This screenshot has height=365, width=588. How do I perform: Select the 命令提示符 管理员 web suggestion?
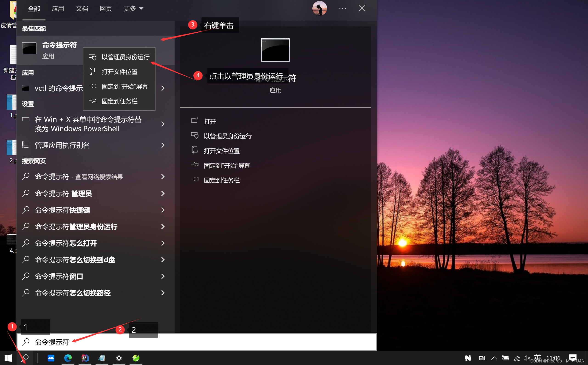(x=63, y=194)
